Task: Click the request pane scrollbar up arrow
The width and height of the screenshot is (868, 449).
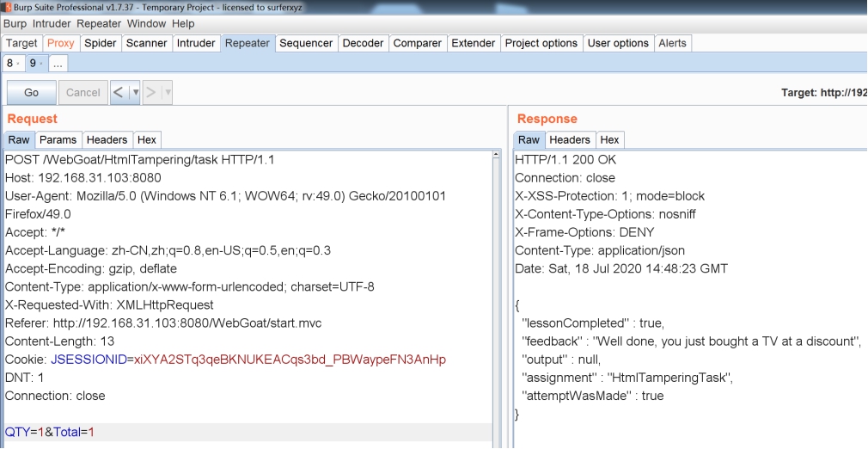Action: pos(496,155)
